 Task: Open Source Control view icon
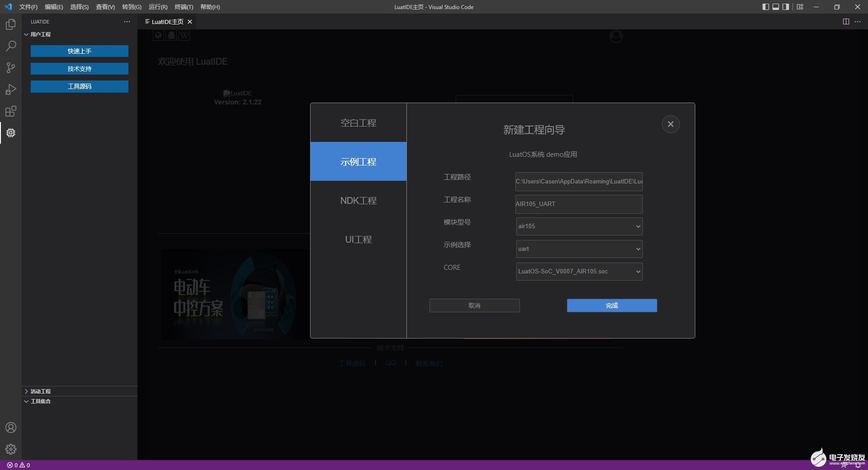[11, 68]
